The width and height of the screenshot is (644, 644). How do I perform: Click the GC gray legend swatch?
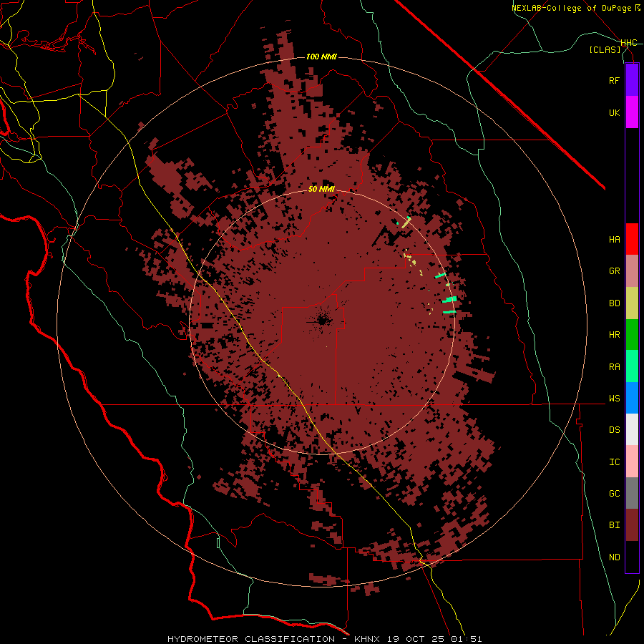[x=632, y=493]
